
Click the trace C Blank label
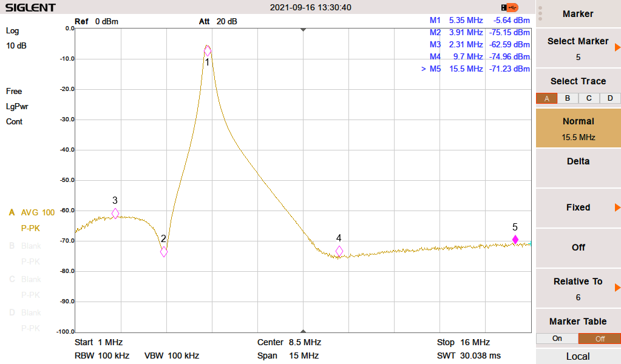pyautogui.click(x=25, y=279)
